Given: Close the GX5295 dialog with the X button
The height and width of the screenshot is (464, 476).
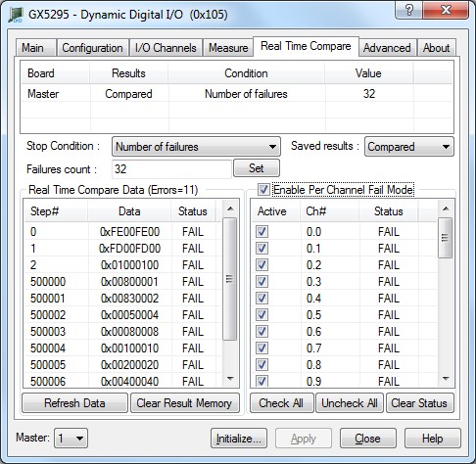Looking at the screenshot, I should 446,10.
